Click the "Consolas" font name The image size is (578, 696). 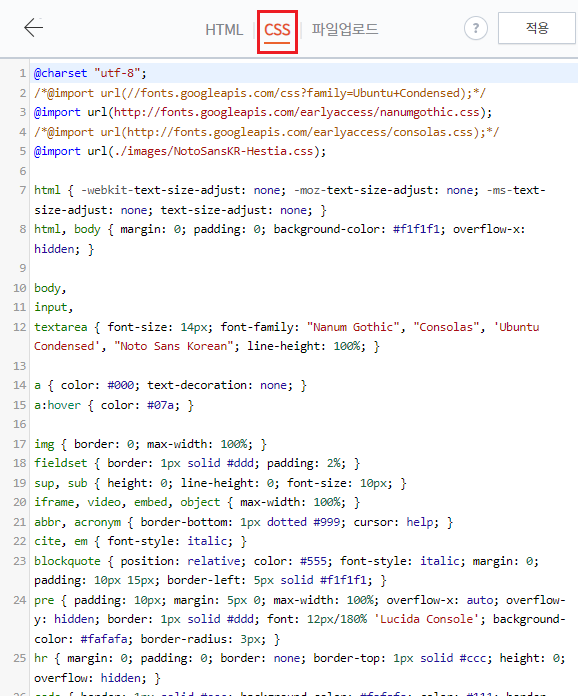click(x=446, y=327)
